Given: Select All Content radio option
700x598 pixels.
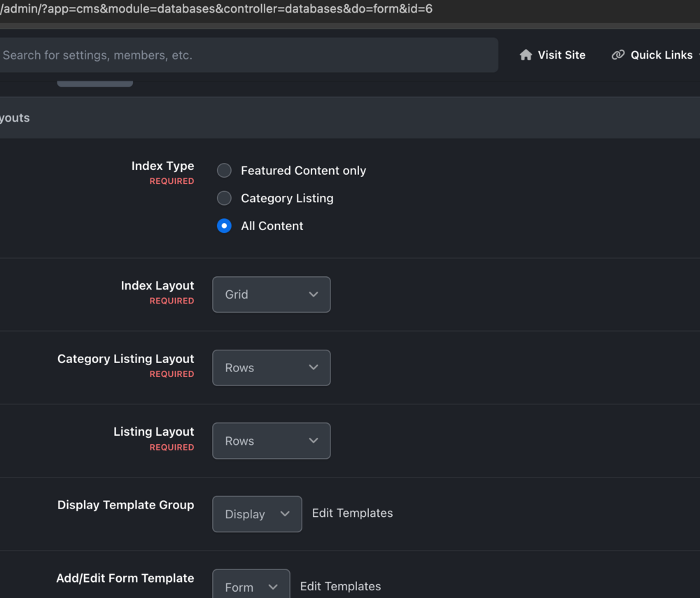Looking at the screenshot, I should pos(224,226).
